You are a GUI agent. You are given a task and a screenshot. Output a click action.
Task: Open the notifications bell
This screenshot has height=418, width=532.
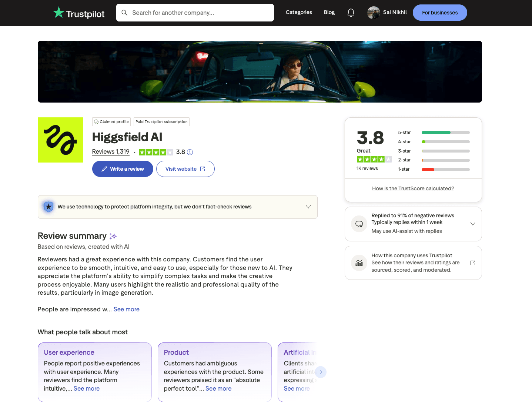[351, 13]
